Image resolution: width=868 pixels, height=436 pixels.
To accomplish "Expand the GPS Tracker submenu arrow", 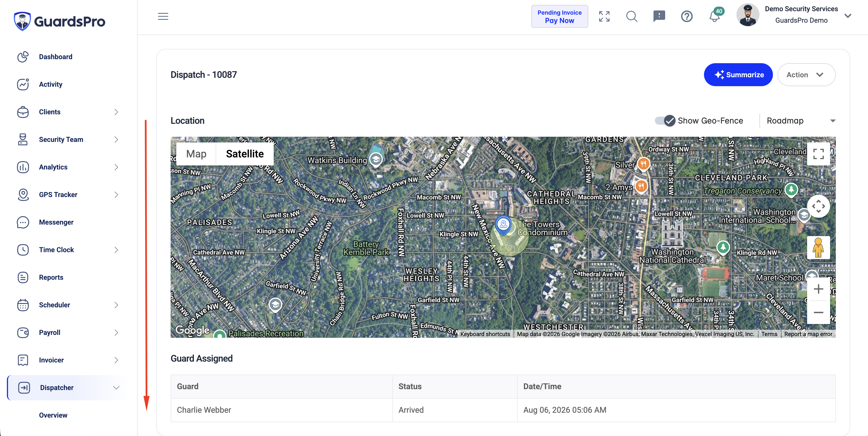I will (x=116, y=195).
